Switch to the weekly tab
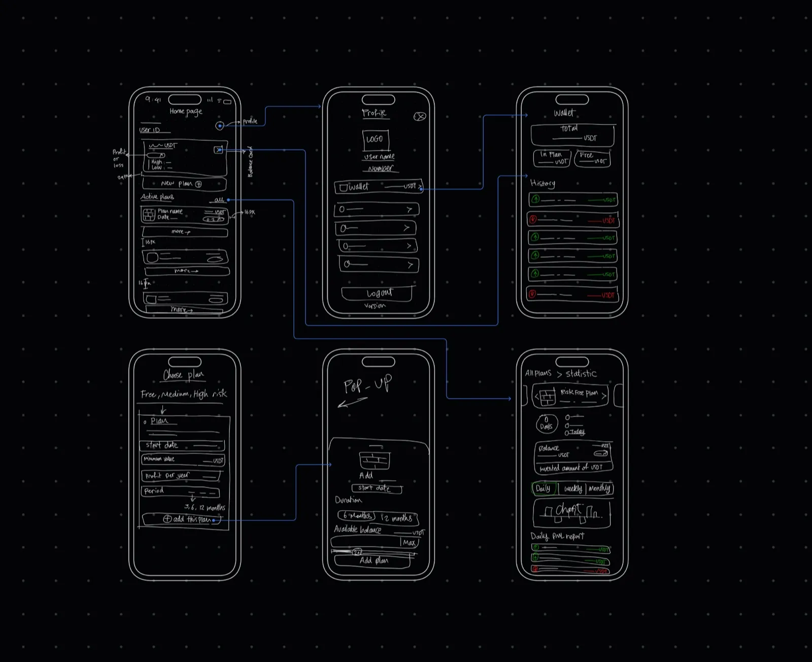Screen dimensions: 812x662 coord(573,489)
